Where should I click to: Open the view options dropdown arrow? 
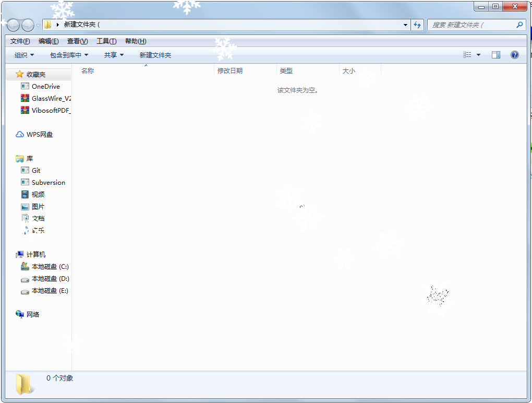pos(478,55)
